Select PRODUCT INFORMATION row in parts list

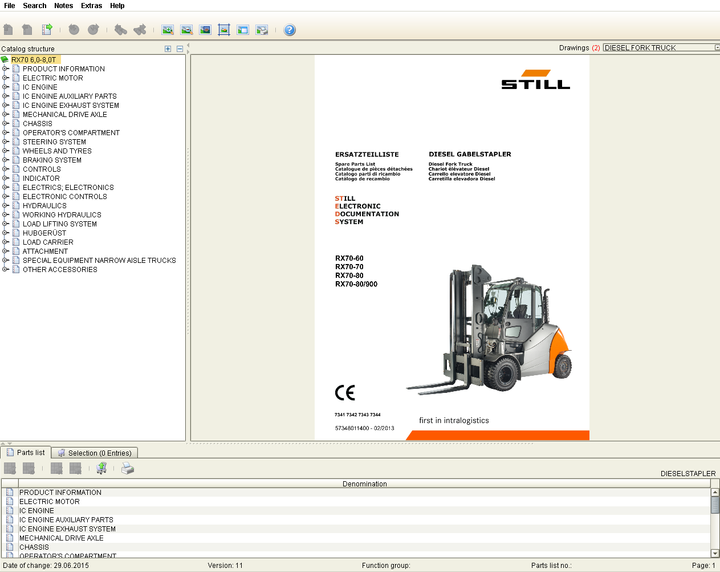tap(355, 492)
